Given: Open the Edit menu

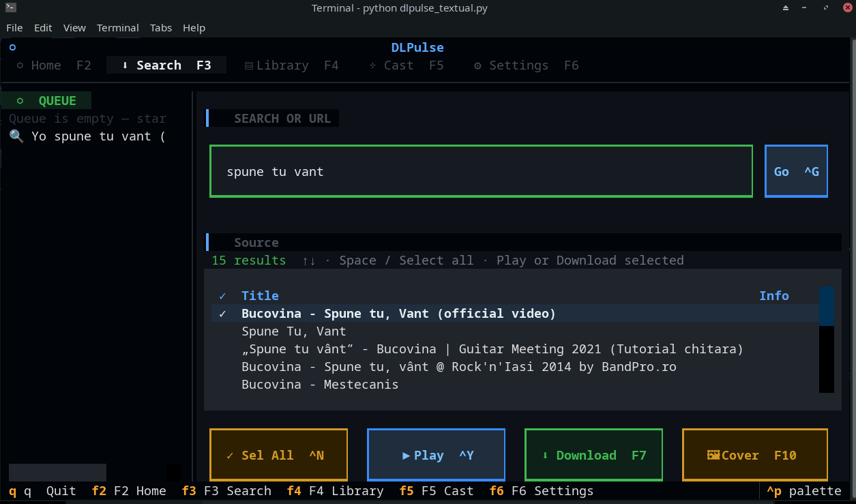Looking at the screenshot, I should 43,28.
